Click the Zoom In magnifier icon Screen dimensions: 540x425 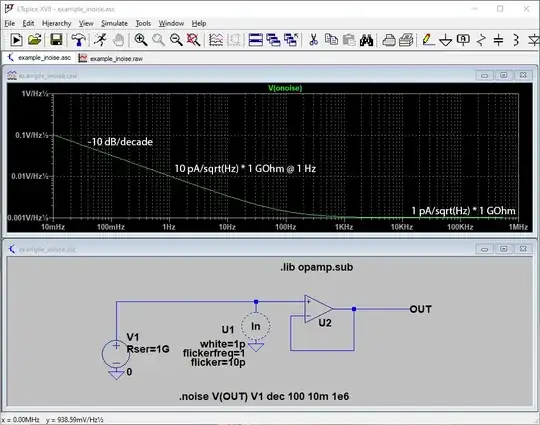click(141, 40)
